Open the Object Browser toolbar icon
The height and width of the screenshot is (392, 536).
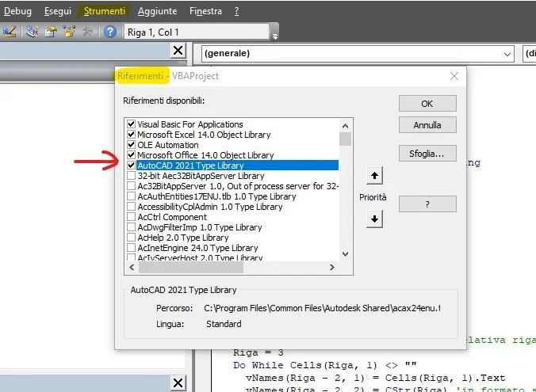(69, 32)
